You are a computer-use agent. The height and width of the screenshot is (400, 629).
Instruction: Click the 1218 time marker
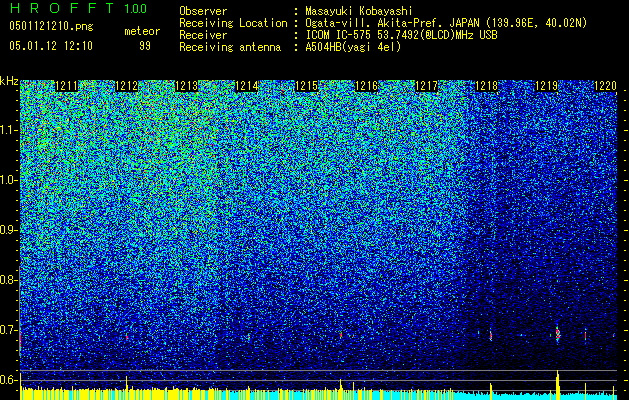pos(486,86)
